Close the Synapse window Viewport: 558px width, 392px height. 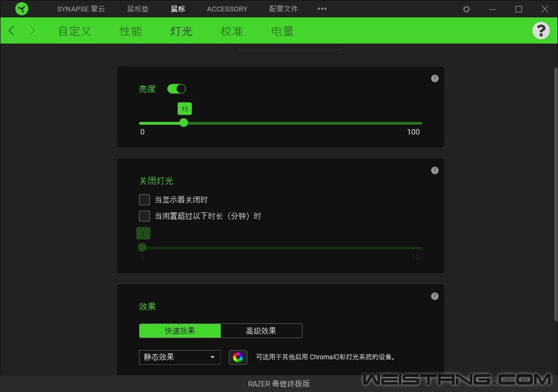(x=544, y=9)
